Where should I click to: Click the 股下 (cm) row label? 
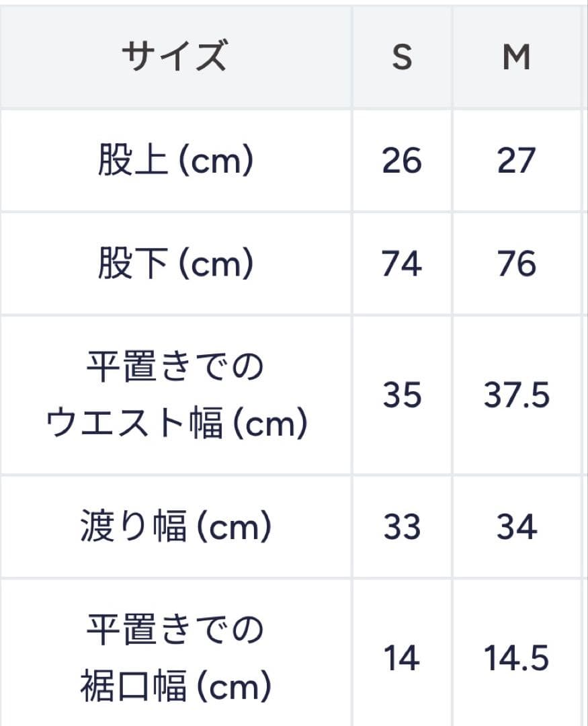tap(175, 264)
